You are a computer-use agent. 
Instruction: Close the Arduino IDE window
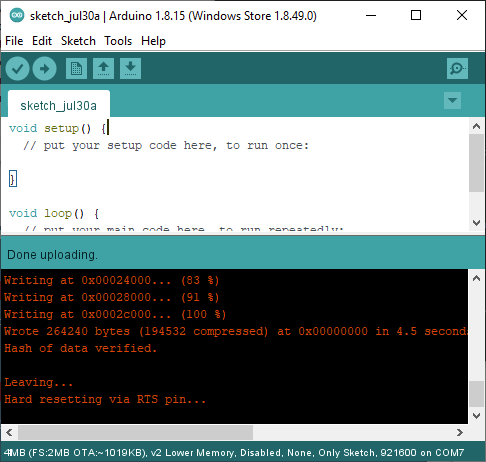click(462, 15)
